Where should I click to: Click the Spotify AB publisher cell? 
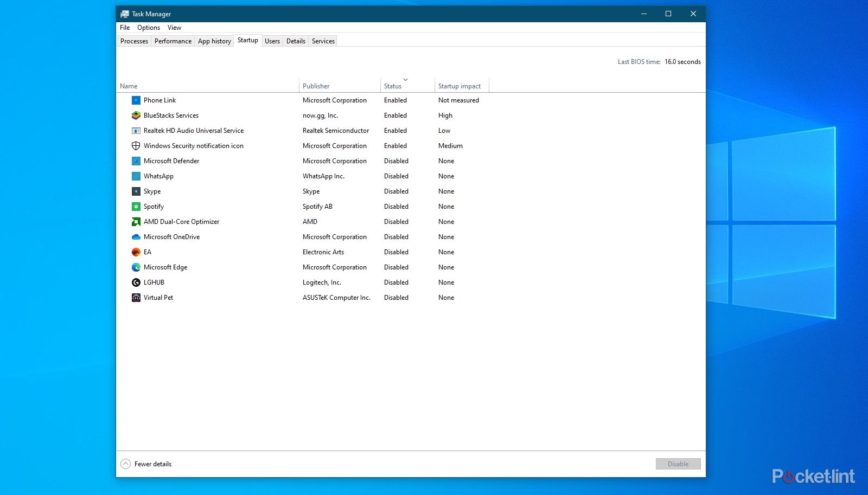pos(317,207)
